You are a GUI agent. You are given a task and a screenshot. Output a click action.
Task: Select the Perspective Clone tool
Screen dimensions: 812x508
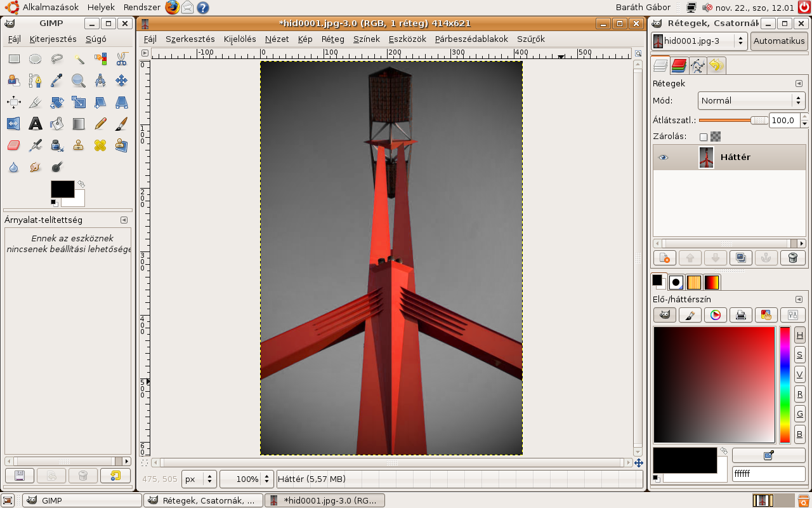click(x=122, y=145)
